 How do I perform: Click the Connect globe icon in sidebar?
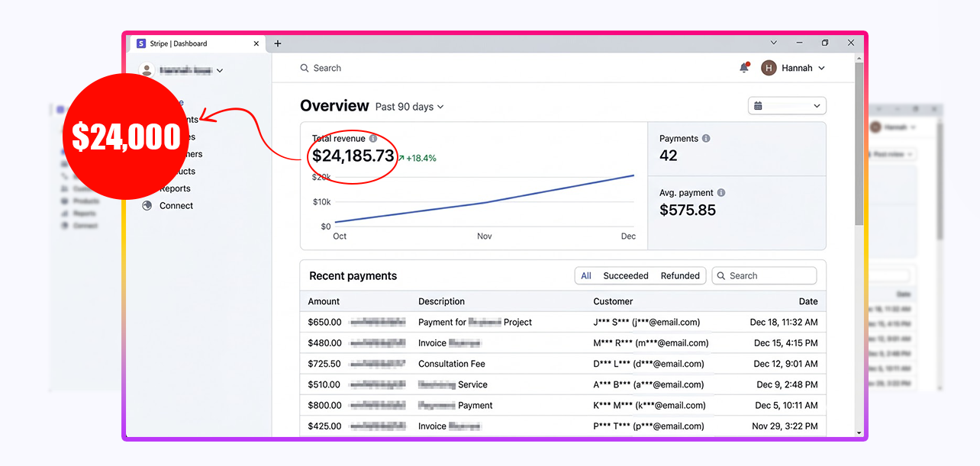coord(147,206)
